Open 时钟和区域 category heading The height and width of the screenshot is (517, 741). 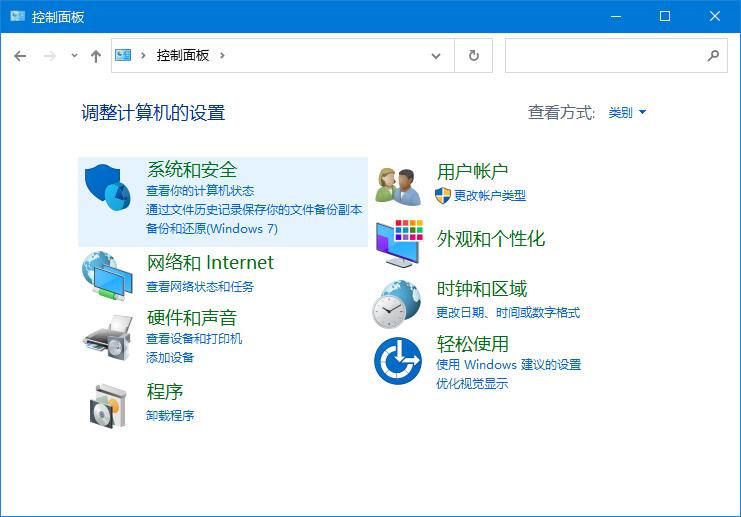point(481,289)
